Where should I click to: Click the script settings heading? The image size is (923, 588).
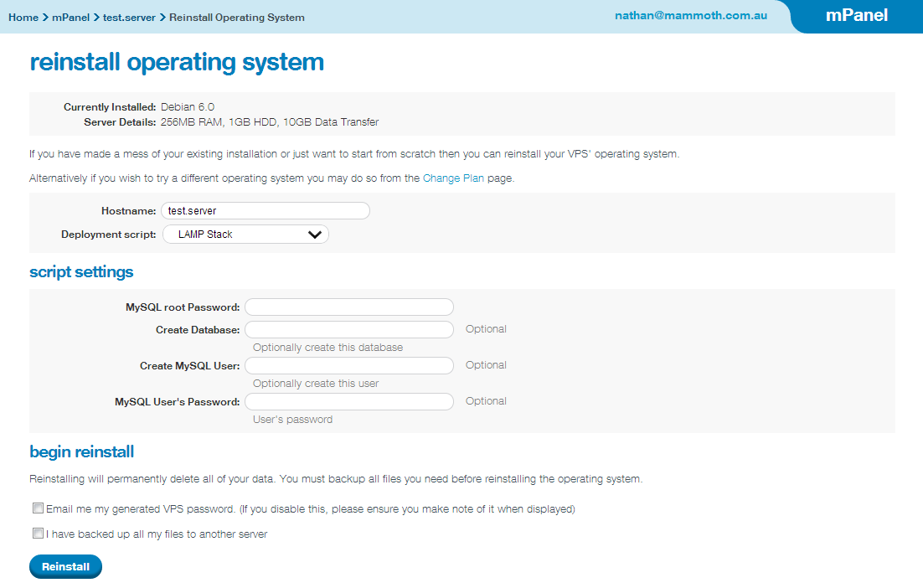[x=80, y=271]
